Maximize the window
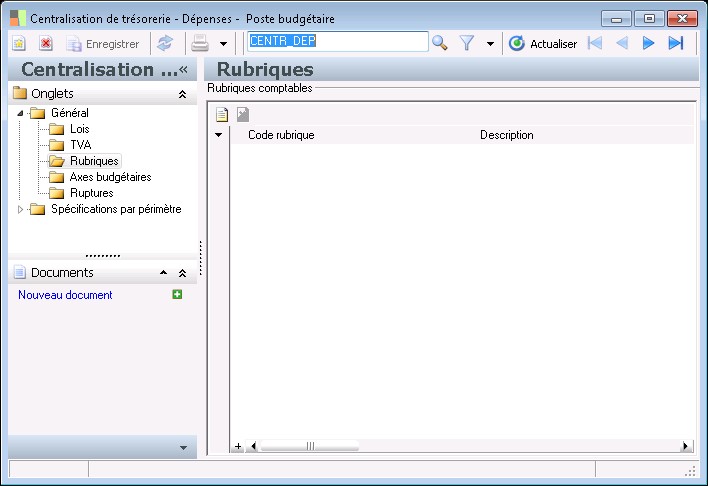 (x=649, y=19)
